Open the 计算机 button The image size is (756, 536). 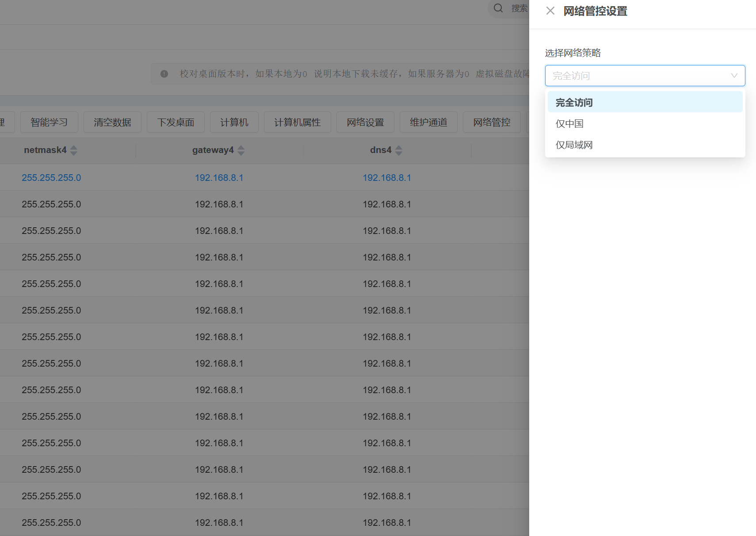pyautogui.click(x=234, y=123)
